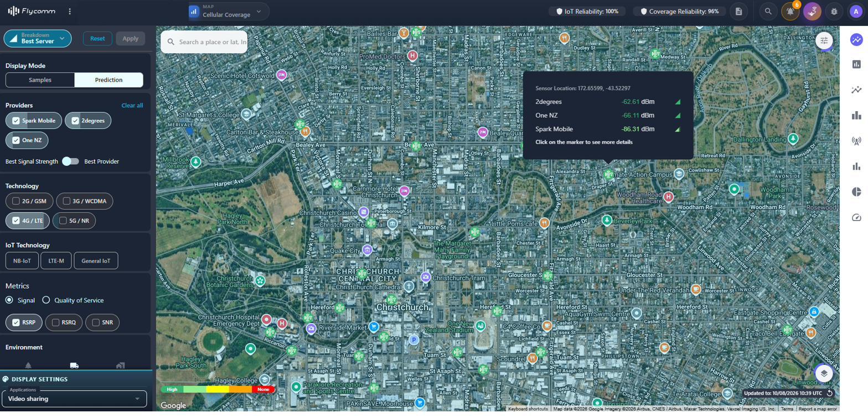868x418 pixels.
Task: Select the truck environment icon
Action: pyautogui.click(x=74, y=365)
